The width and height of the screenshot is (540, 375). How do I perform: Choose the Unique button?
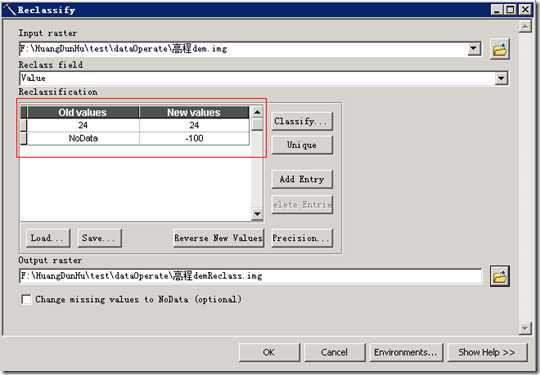pos(302,145)
